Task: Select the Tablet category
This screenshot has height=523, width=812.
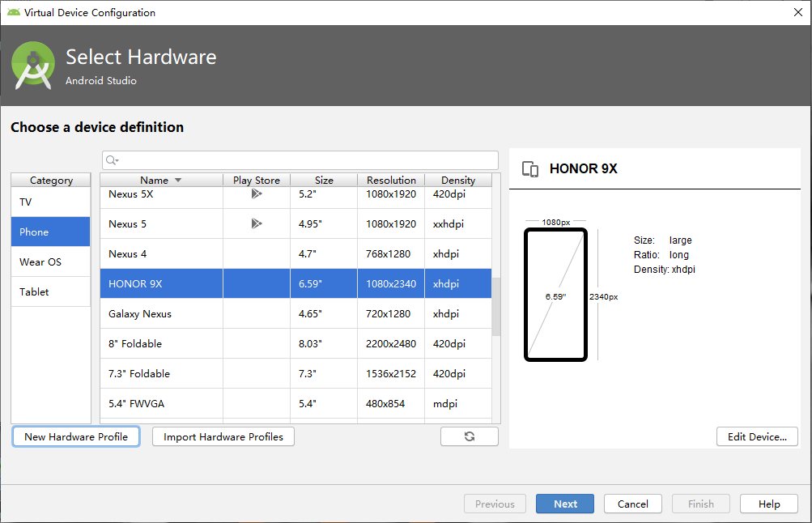Action: (x=51, y=292)
